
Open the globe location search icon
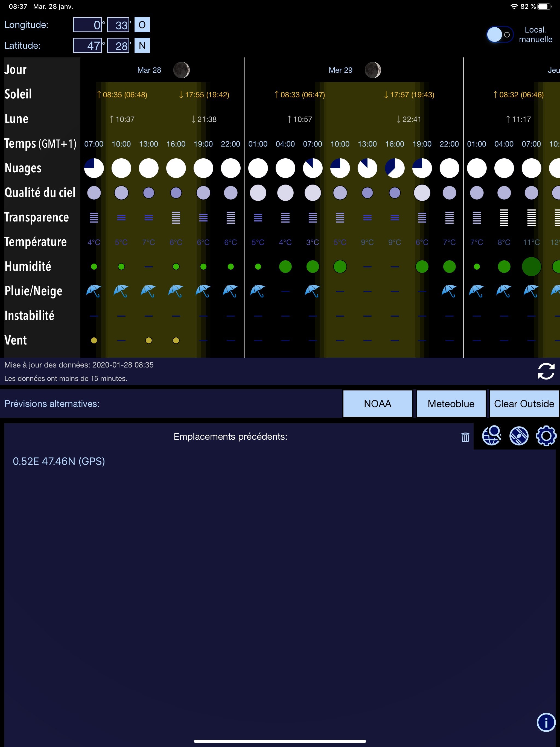pyautogui.click(x=491, y=436)
